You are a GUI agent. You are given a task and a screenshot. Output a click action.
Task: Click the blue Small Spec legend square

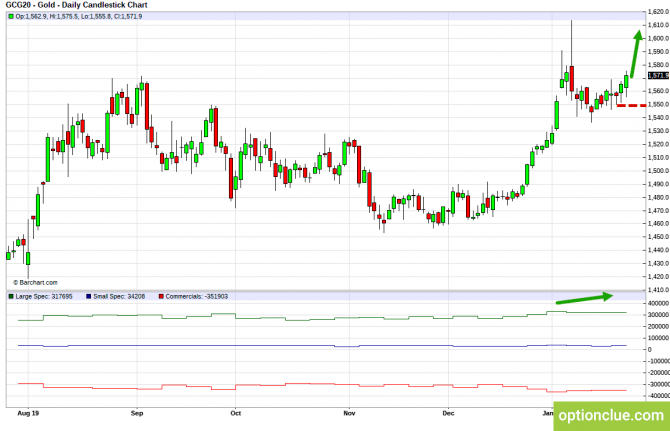[89, 296]
